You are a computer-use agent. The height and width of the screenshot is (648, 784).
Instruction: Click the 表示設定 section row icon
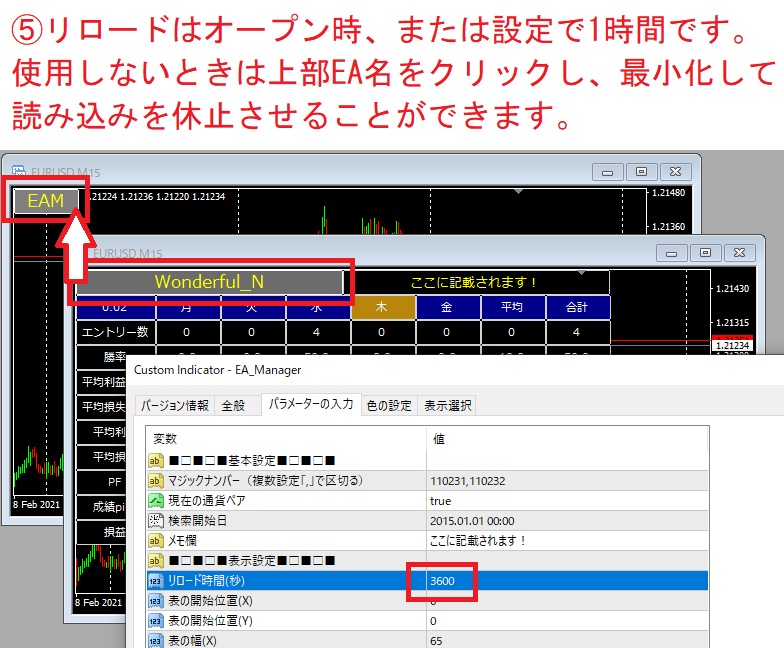[156, 560]
